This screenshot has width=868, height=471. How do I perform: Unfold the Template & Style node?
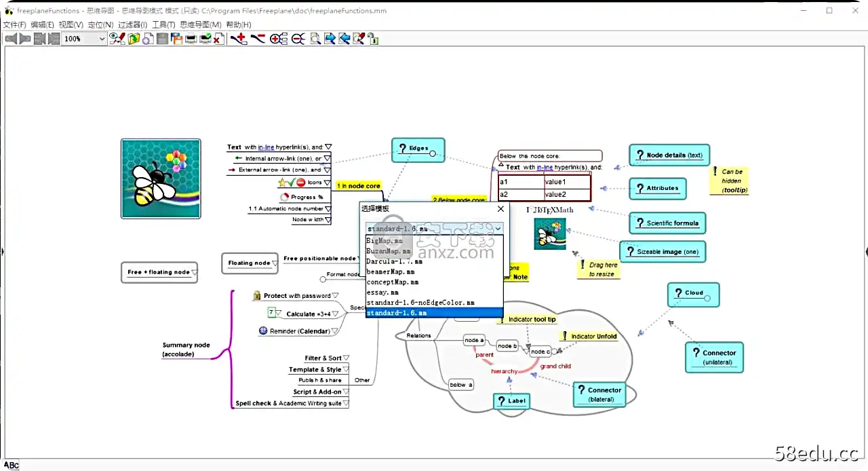pyautogui.click(x=346, y=369)
